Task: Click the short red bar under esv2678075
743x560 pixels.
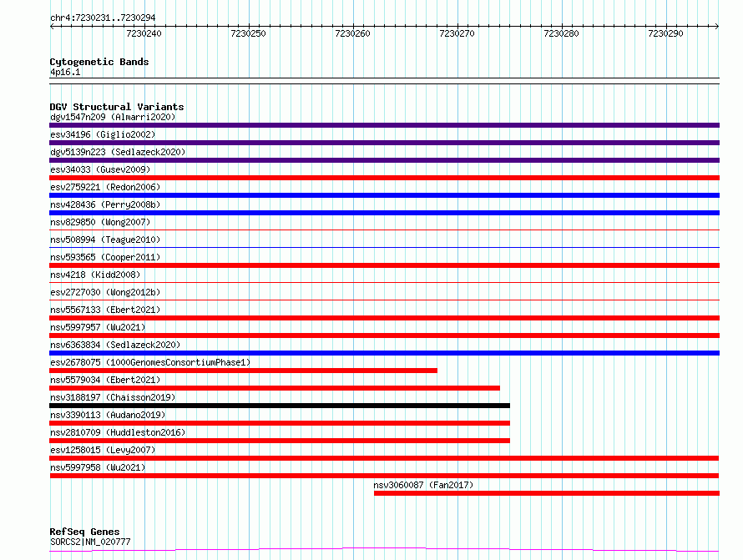Action: pos(243,371)
